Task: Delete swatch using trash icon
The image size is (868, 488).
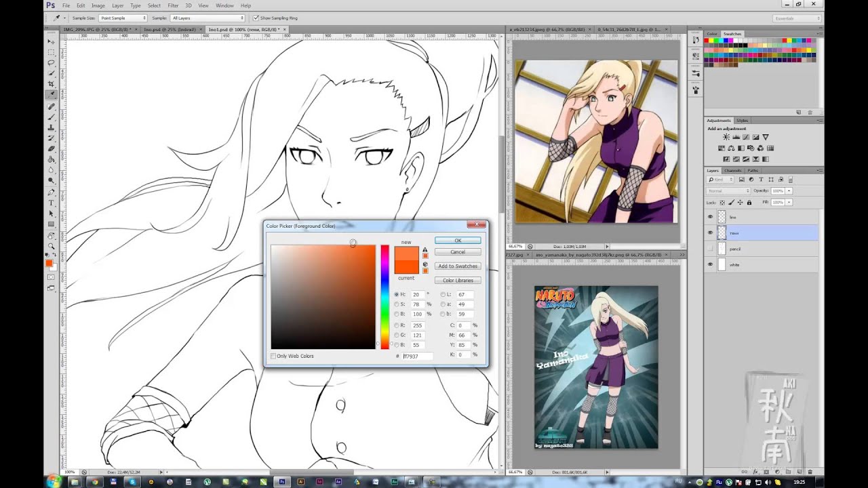Action: coord(810,112)
